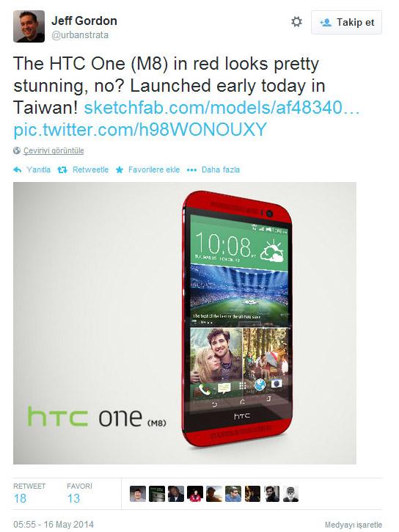Open the gear settings dropdown
Viewport: 399px width, 532px height.
coord(296,23)
